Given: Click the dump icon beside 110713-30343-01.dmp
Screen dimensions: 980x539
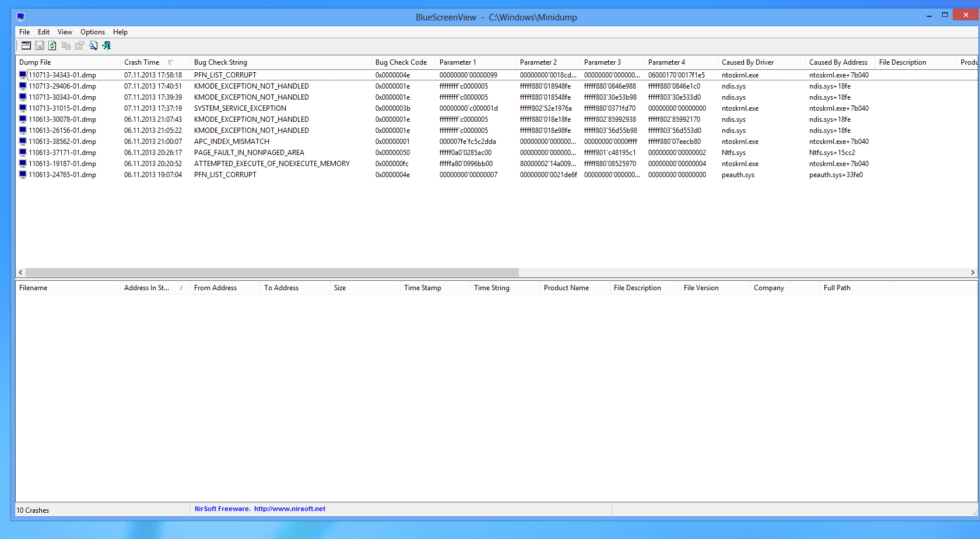Looking at the screenshot, I should [23, 97].
